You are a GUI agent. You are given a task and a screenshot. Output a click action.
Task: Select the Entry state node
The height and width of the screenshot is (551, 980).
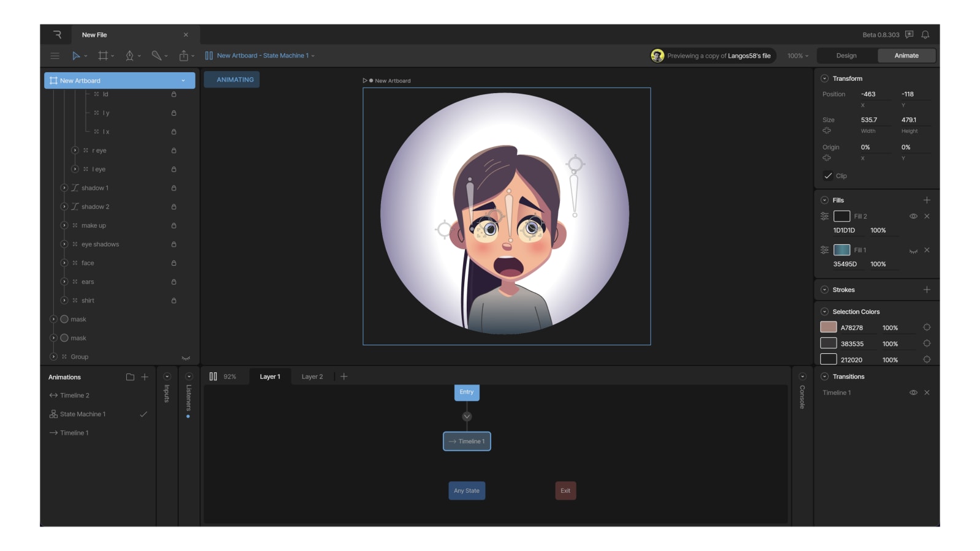coord(467,392)
